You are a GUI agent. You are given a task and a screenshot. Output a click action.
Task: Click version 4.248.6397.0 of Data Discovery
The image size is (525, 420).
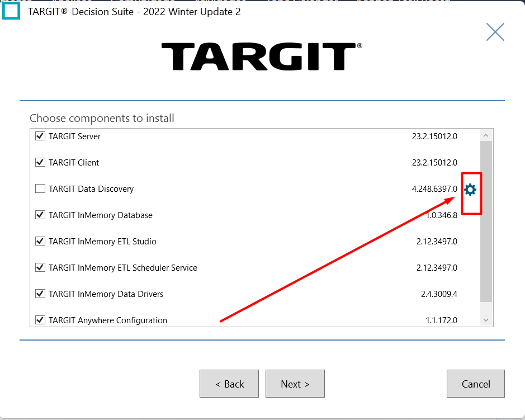coord(434,189)
